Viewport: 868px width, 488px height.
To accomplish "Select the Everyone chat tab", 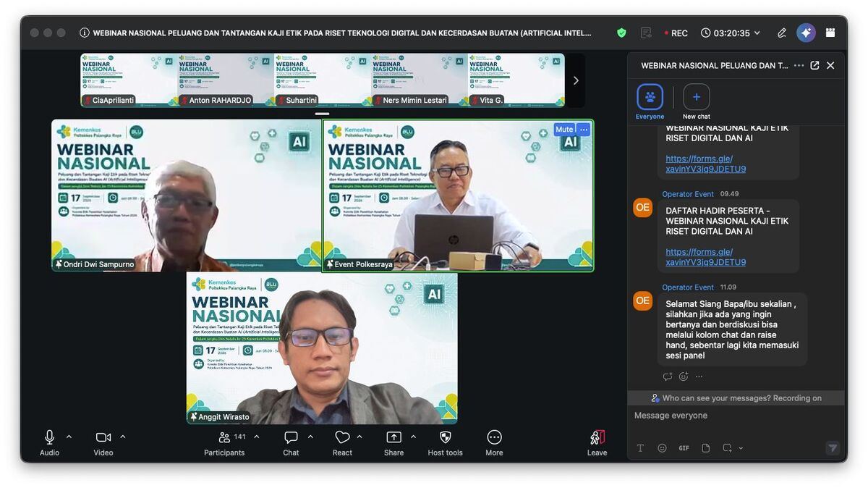I will [650, 102].
